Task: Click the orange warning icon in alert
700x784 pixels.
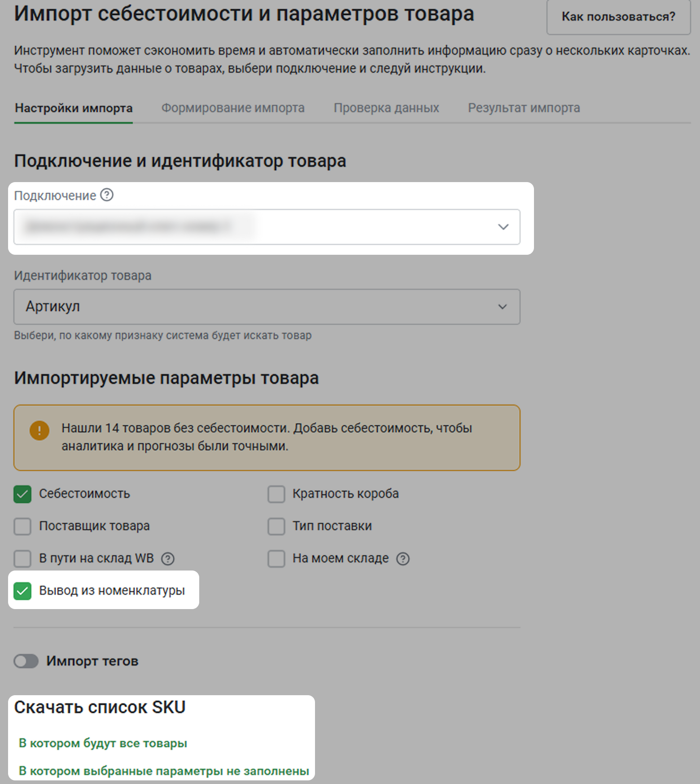Action: (39, 431)
